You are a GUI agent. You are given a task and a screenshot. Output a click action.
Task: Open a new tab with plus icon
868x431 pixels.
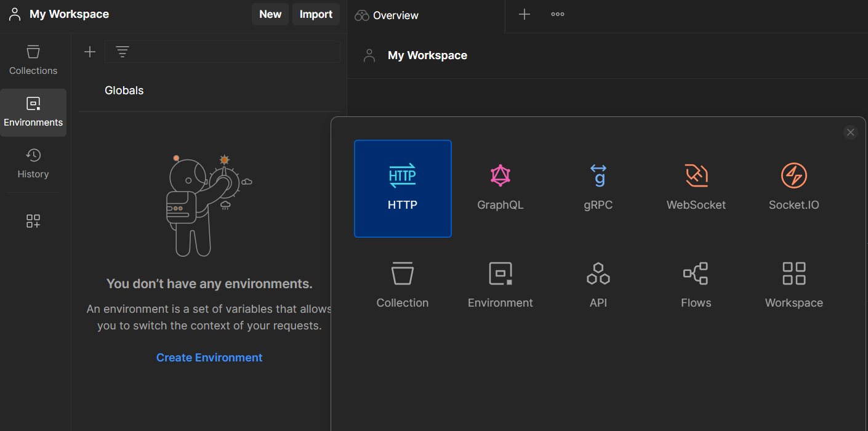524,14
